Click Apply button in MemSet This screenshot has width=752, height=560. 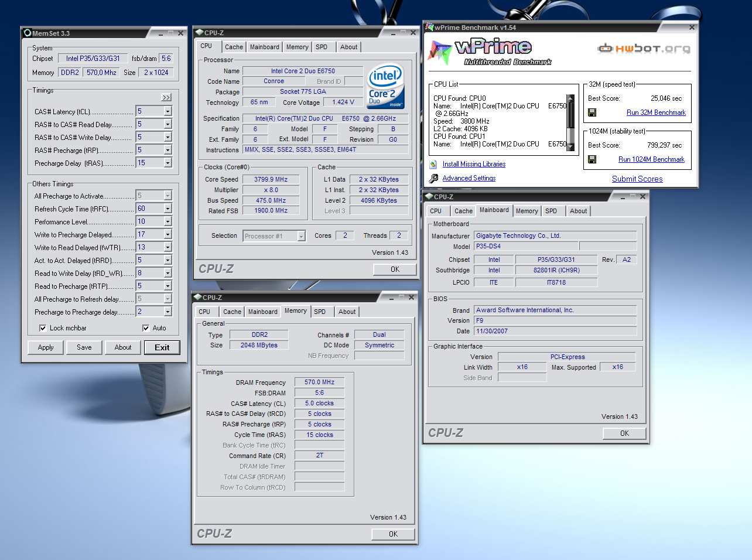click(x=46, y=347)
